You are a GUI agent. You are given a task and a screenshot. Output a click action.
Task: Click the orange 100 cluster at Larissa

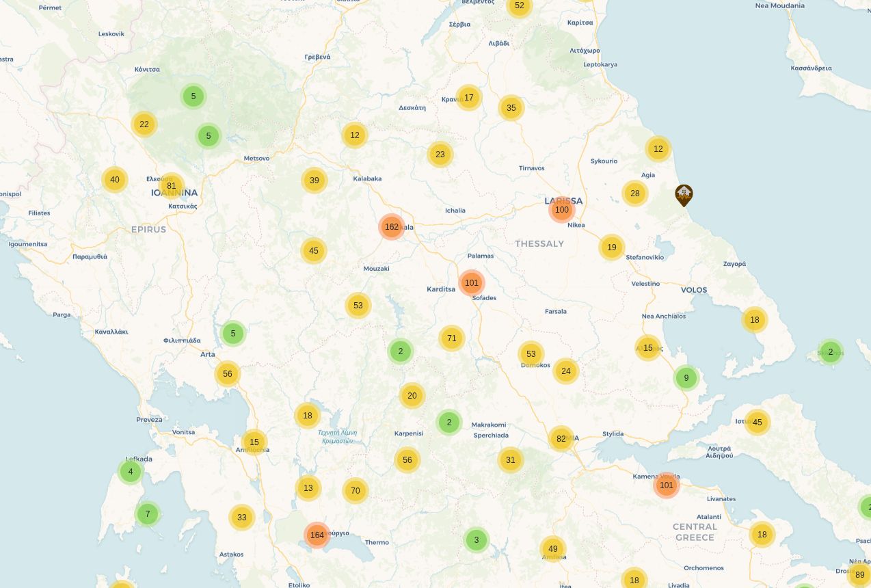coord(561,209)
